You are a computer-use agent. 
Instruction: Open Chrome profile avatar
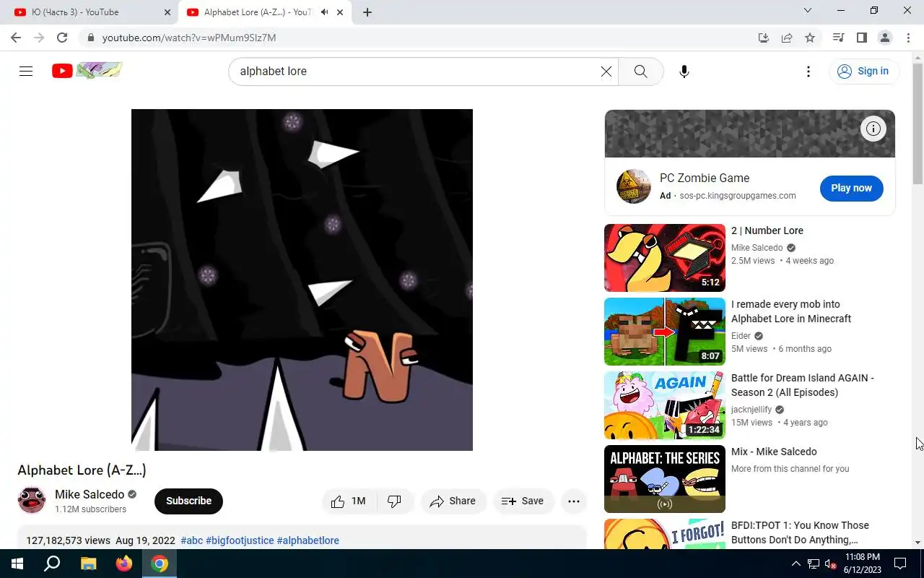(x=884, y=38)
